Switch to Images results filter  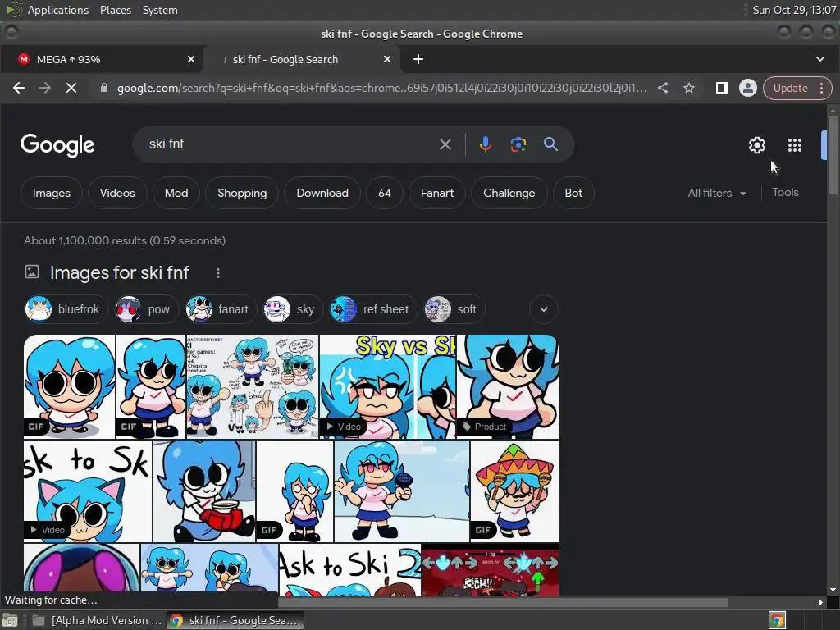[x=52, y=193]
